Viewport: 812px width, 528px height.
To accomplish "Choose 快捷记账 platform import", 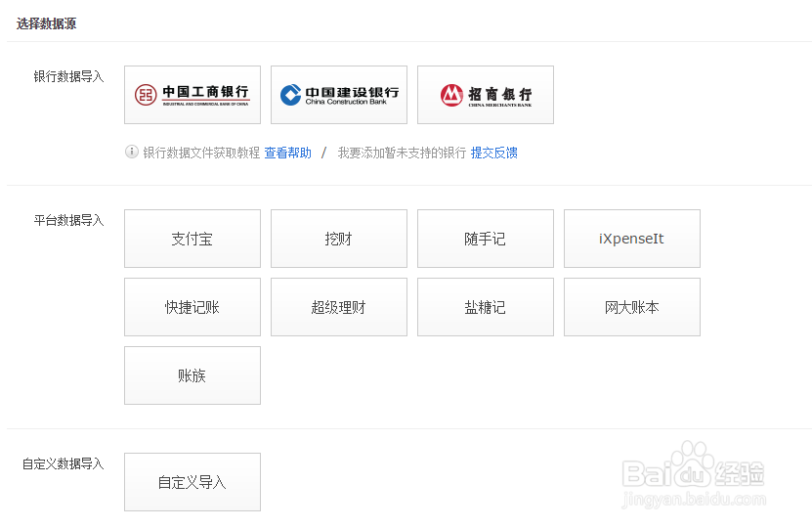I will (x=192, y=307).
